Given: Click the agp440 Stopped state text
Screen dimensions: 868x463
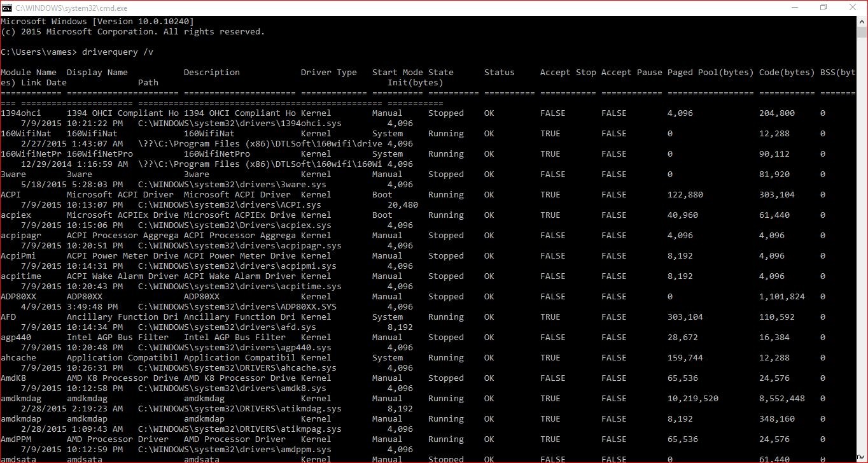Looking at the screenshot, I should (x=445, y=337).
